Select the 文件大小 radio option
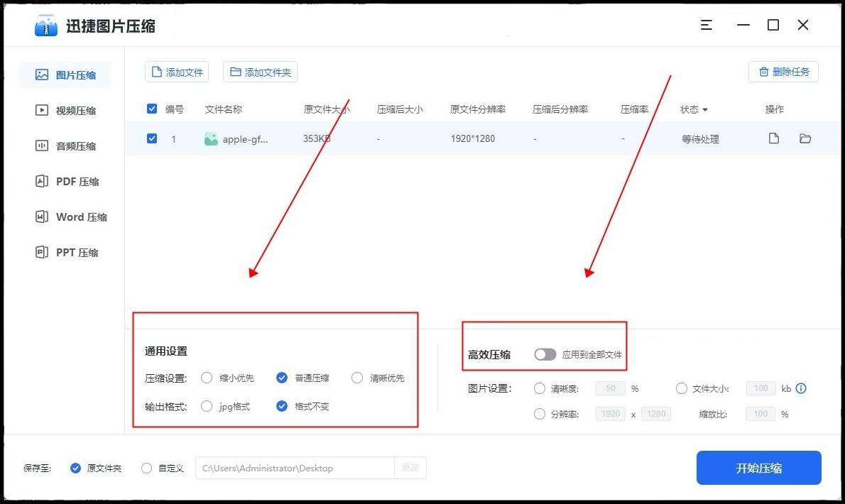 682,388
